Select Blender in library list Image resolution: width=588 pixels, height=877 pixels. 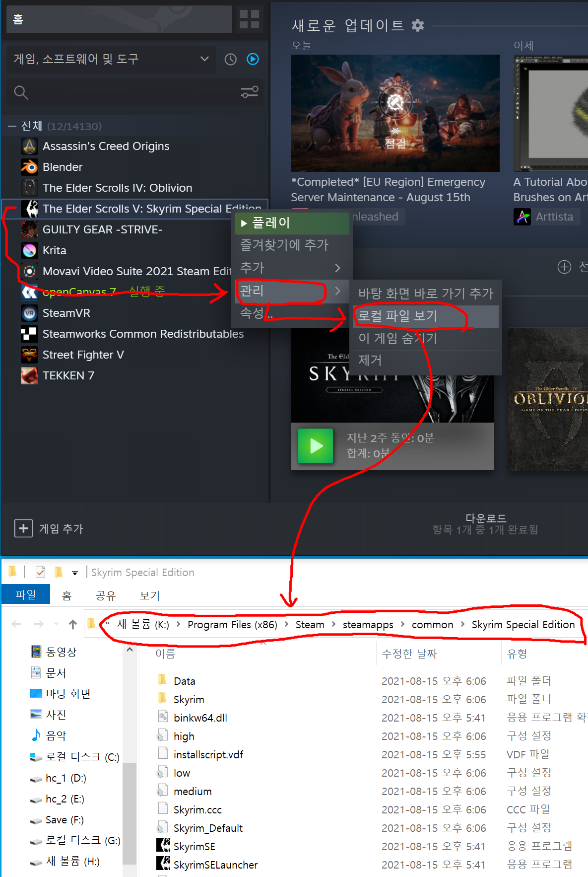pos(63,167)
